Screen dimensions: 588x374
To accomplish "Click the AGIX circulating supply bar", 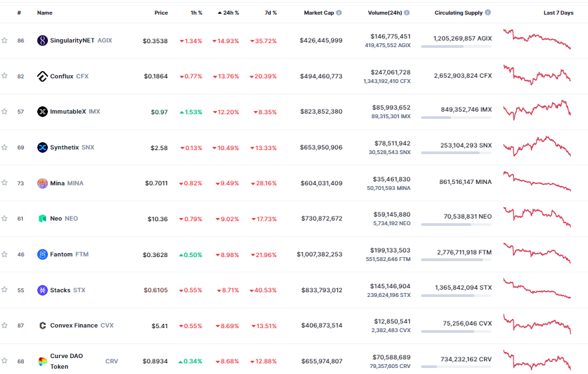I will [456, 47].
